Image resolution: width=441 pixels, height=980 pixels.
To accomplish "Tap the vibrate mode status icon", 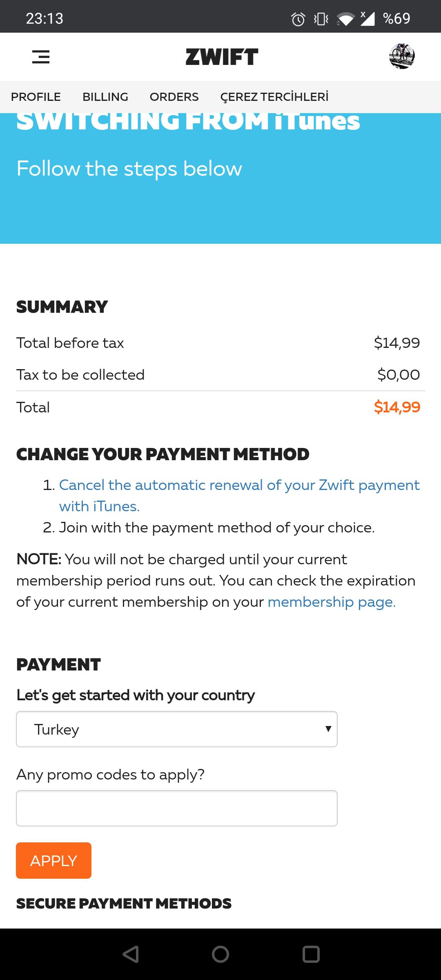I will 321,19.
